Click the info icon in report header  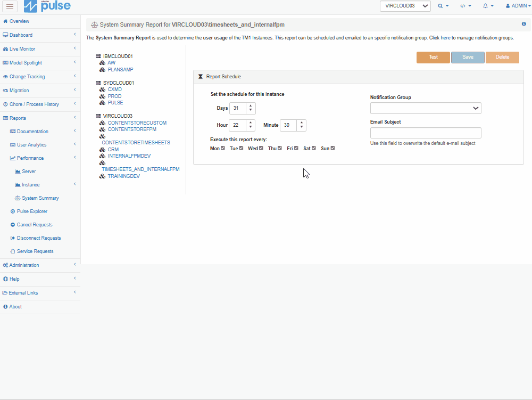pos(524,24)
